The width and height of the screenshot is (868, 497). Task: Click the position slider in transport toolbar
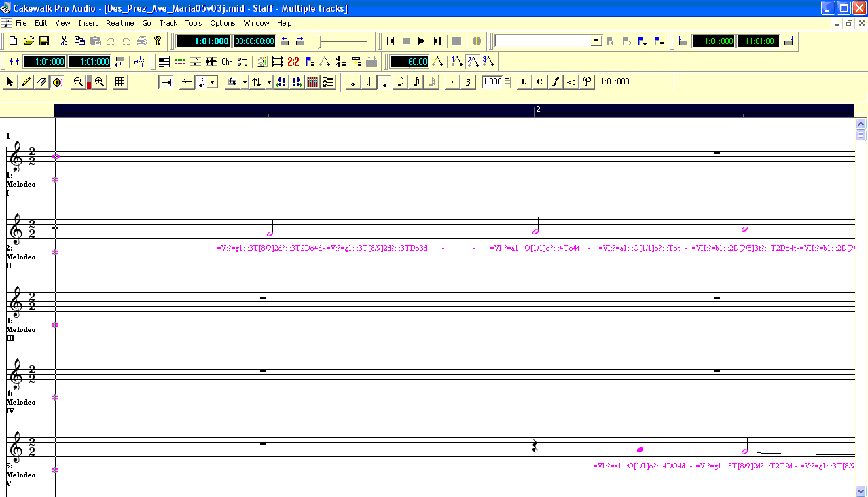pos(343,41)
